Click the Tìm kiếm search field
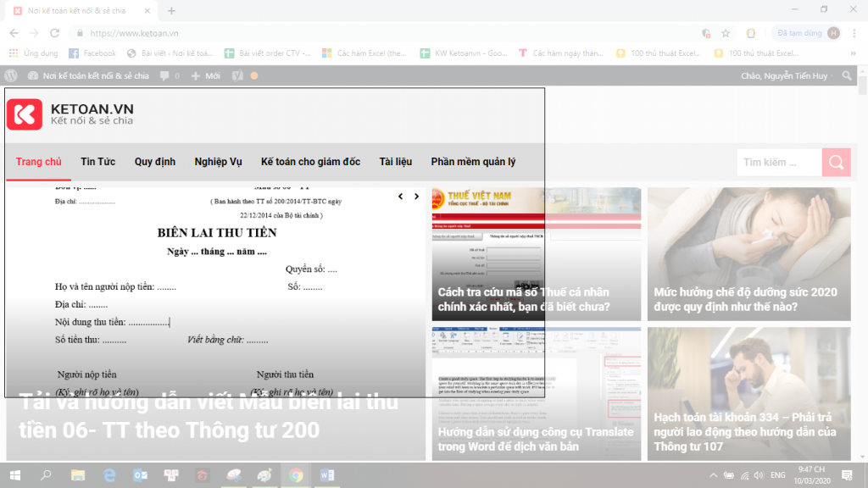Screen dimensions: 868x488 coord(780,162)
